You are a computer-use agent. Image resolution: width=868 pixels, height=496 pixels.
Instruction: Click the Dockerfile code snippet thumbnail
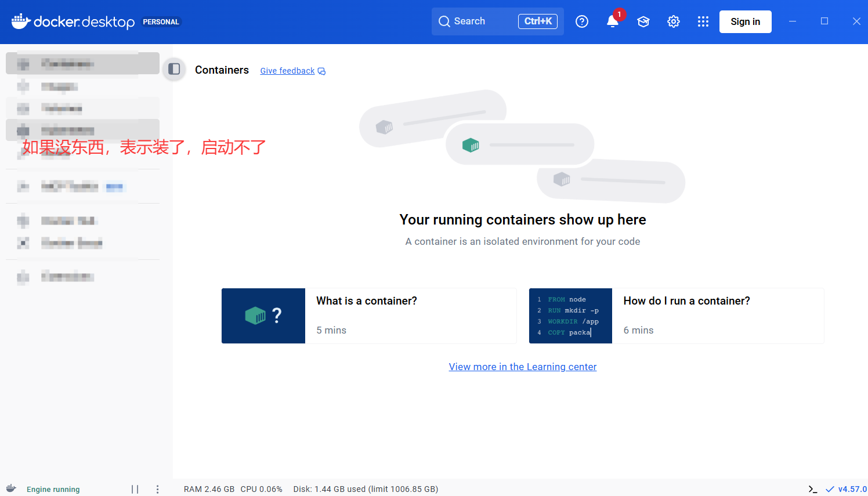570,316
